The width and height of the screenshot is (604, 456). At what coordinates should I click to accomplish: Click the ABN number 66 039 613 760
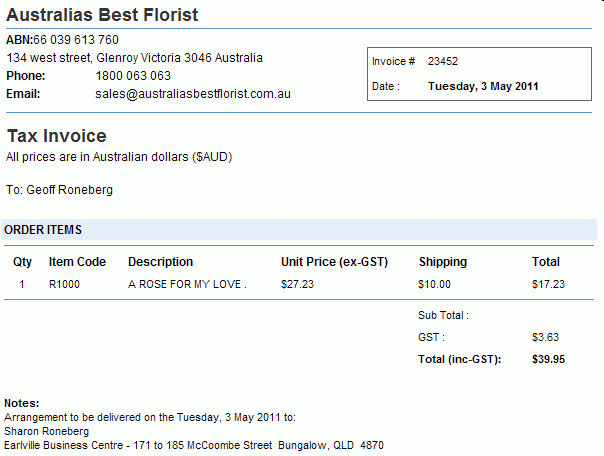[76, 40]
